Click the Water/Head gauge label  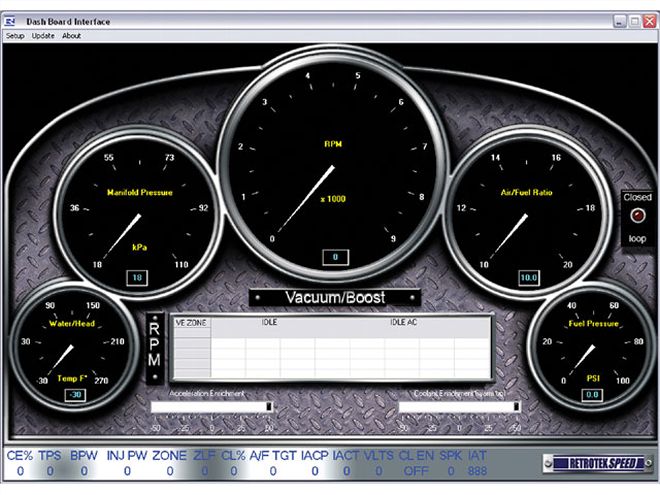click(72, 324)
